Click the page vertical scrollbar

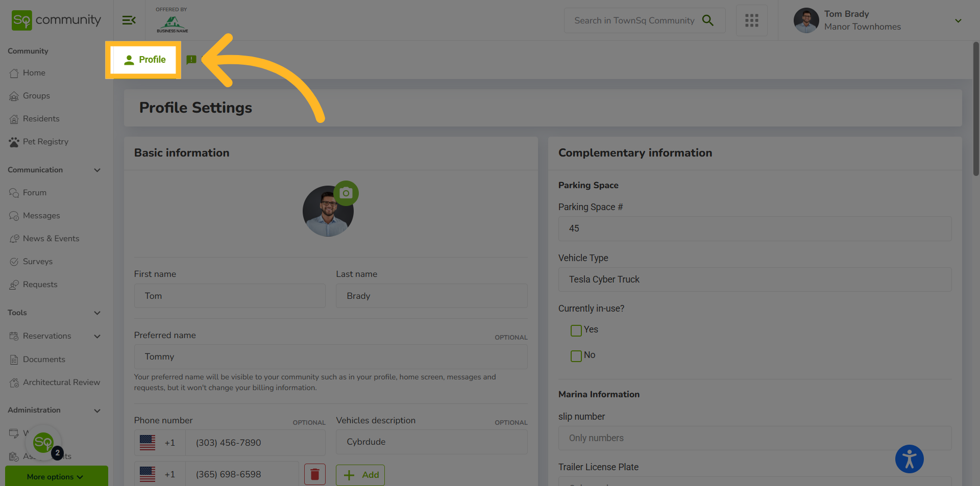[x=976, y=109]
